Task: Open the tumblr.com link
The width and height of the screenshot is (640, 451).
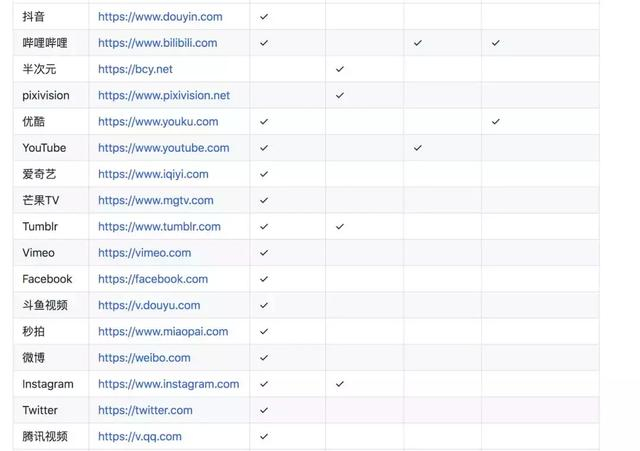Action: click(x=159, y=227)
